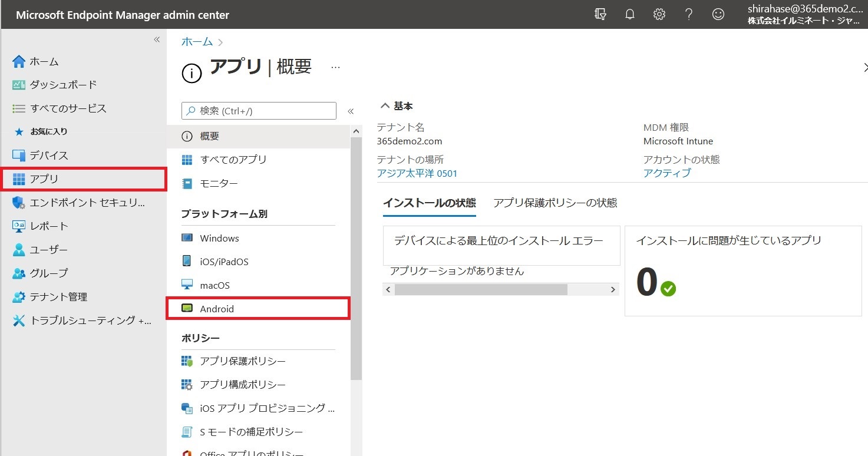Click インストールに問題が生じているアプリ tile count 0
868x456 pixels.
pos(646,282)
